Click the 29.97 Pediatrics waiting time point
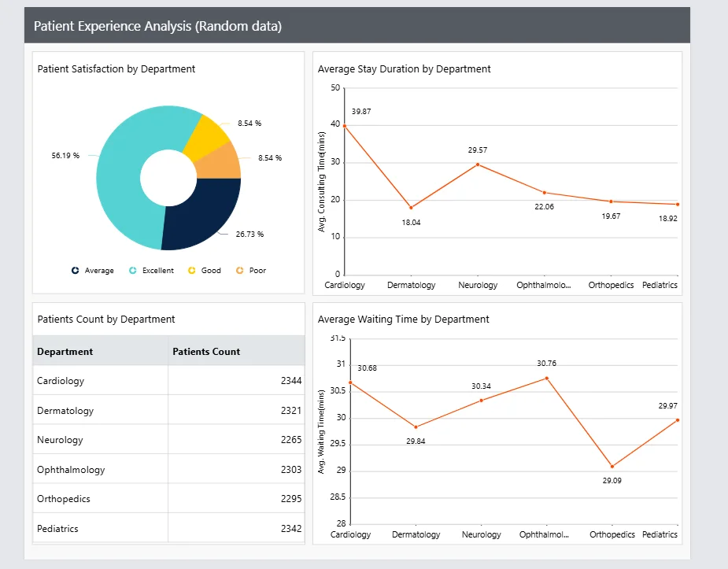728x569 pixels. (x=678, y=420)
